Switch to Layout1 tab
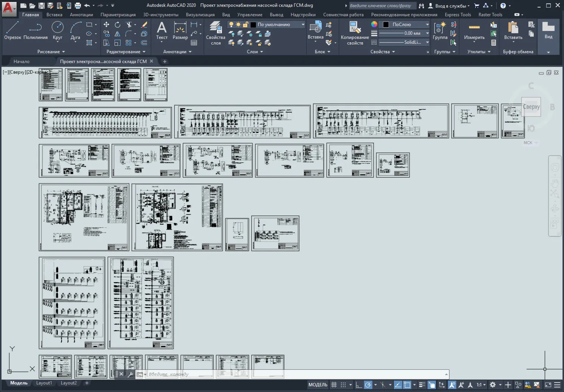The height and width of the screenshot is (392, 564). 44,383
